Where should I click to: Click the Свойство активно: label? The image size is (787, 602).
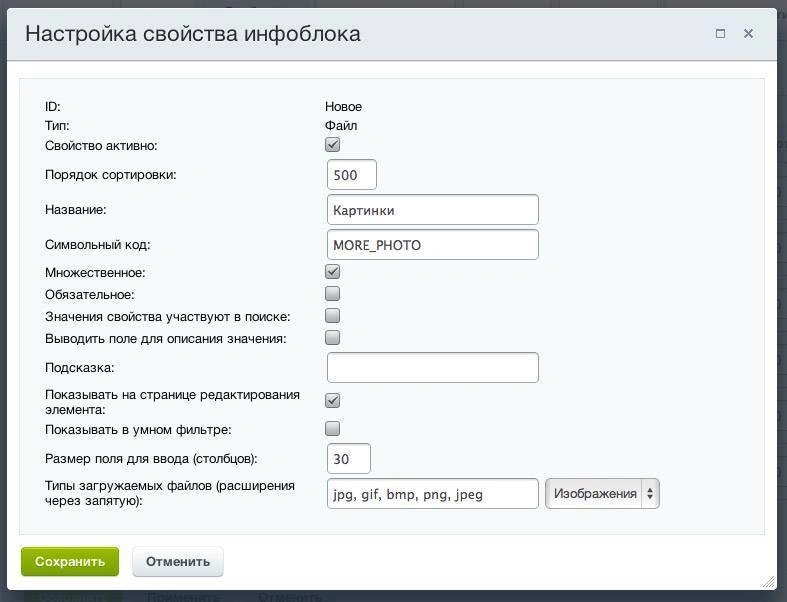pyautogui.click(x=101, y=146)
